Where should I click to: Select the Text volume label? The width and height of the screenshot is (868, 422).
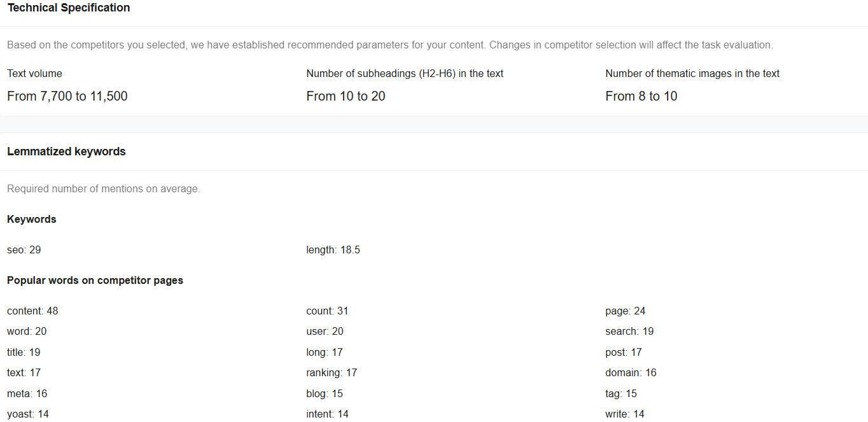pyautogui.click(x=34, y=74)
